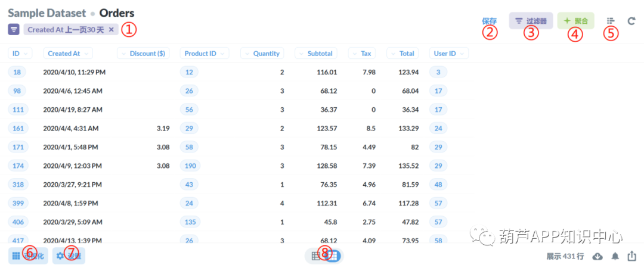Click total value 133.29
644x265 pixels.
point(408,129)
